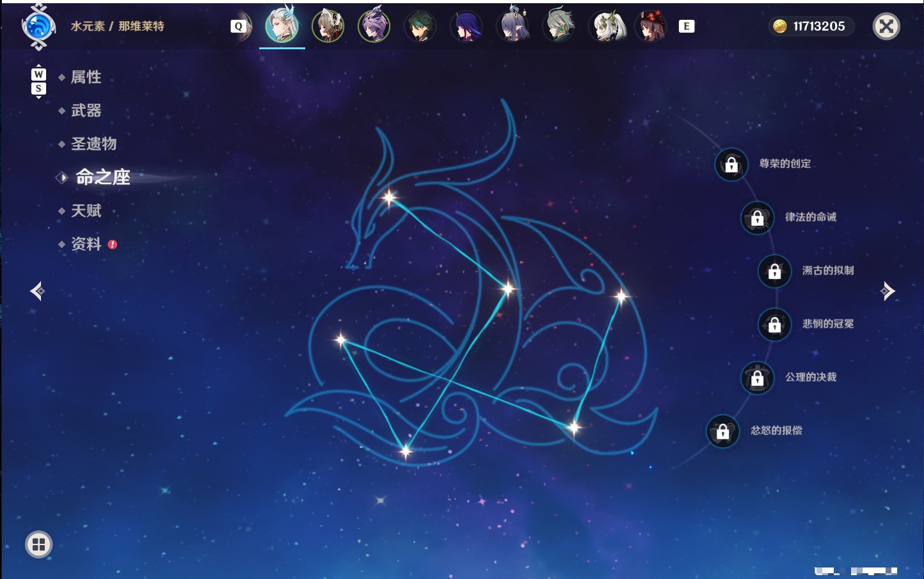924x579 pixels.
Task: Go to next character with right arrow
Action: [888, 291]
